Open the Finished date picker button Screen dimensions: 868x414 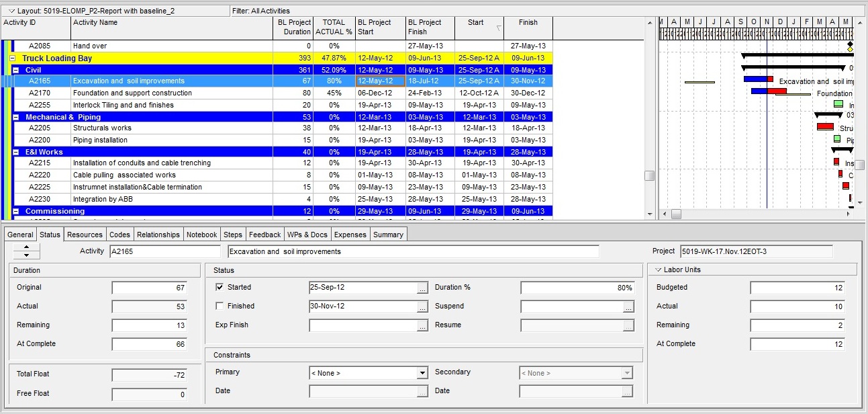422,306
